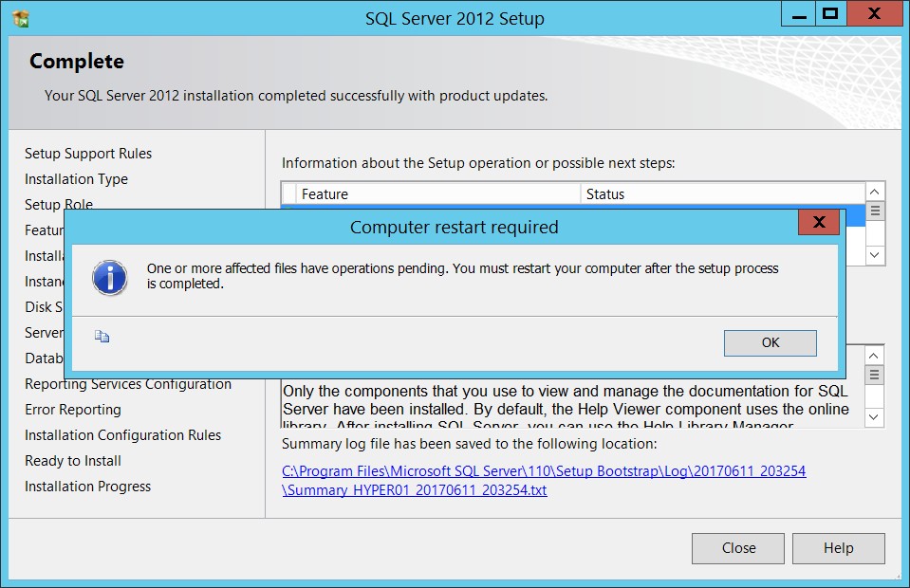Click the 'Complete' page heading
The image size is (910, 588).
(77, 62)
